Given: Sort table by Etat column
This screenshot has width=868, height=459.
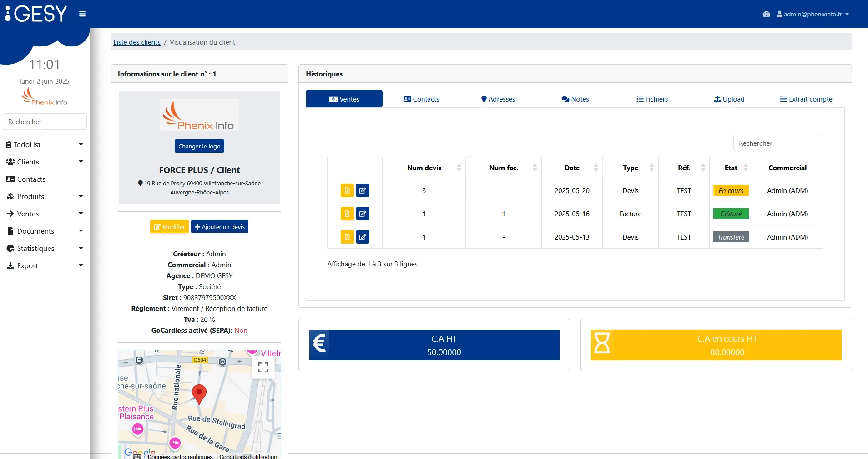Looking at the screenshot, I should tap(731, 168).
